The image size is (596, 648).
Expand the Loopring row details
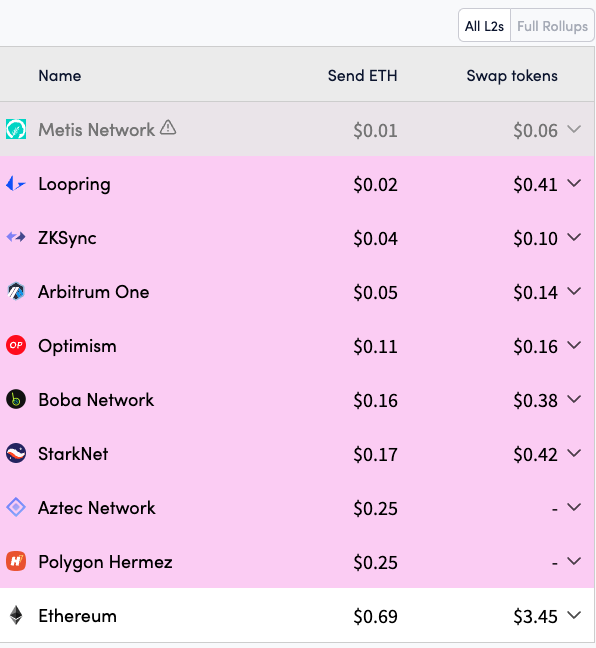click(574, 183)
